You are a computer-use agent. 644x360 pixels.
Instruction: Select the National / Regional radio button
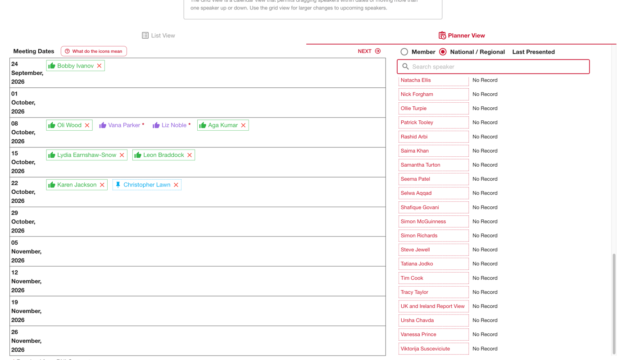443,52
